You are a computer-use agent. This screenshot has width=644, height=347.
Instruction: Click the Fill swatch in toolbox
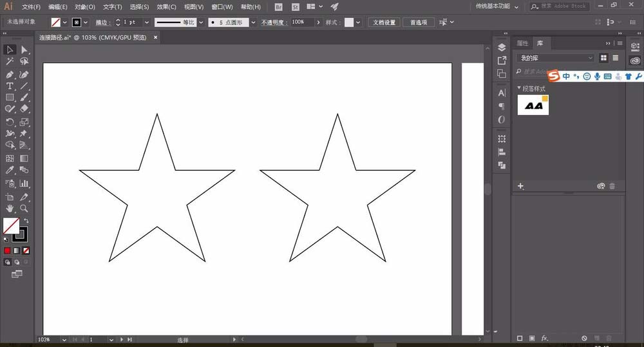point(11,226)
